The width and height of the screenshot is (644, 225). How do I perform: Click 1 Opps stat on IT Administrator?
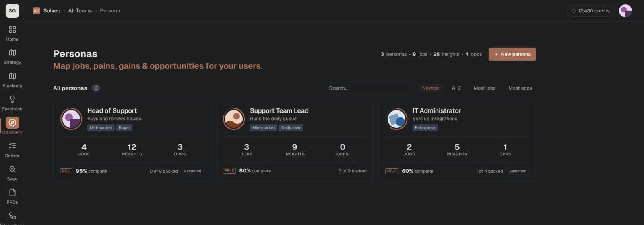(505, 149)
